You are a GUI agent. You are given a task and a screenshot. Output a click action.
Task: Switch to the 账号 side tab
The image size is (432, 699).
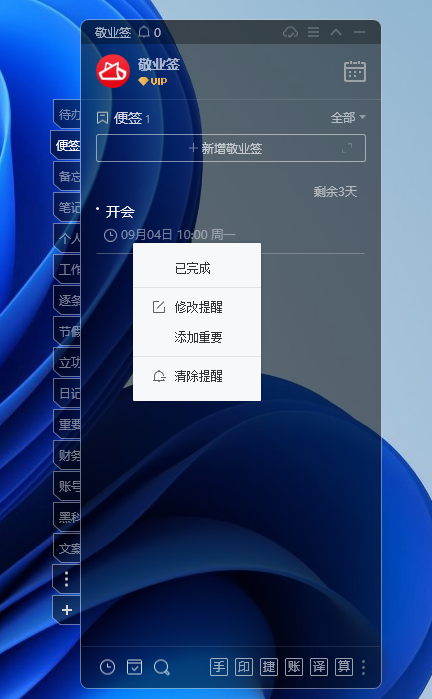[67, 486]
